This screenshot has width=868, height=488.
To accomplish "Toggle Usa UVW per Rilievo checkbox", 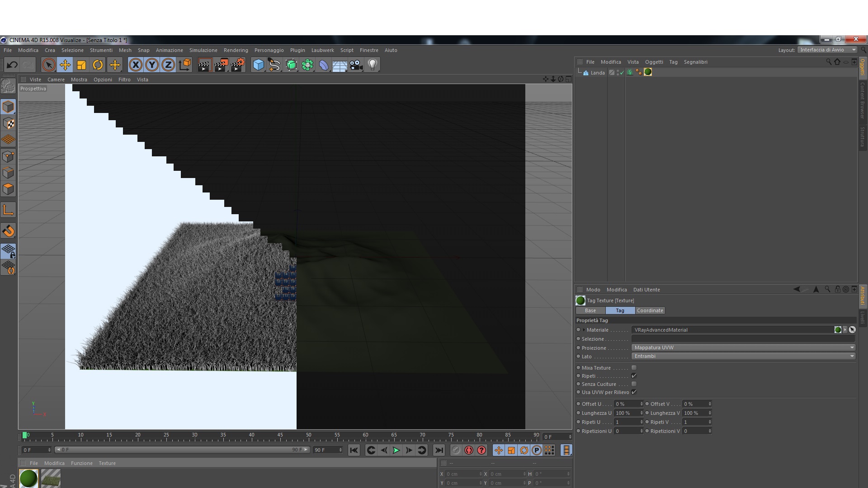I will (634, 392).
